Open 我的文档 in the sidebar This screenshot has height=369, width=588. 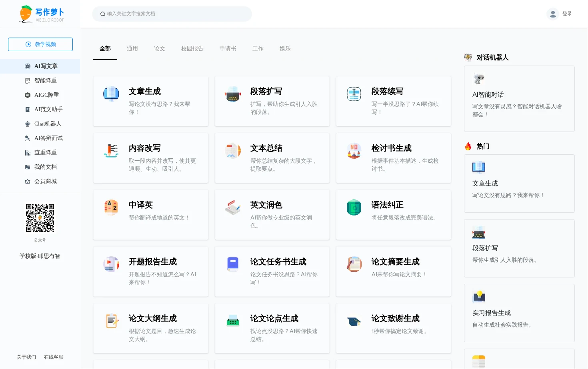pyautogui.click(x=40, y=167)
